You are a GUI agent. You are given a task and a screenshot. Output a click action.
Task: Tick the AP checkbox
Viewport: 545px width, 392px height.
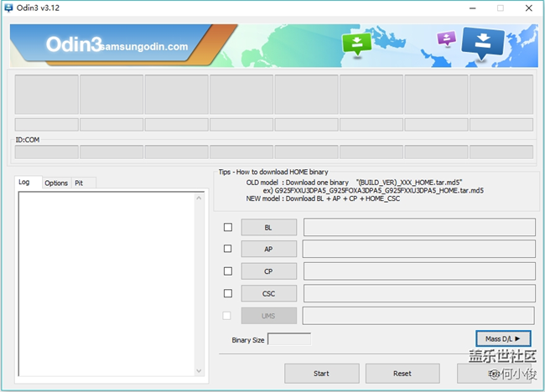228,249
